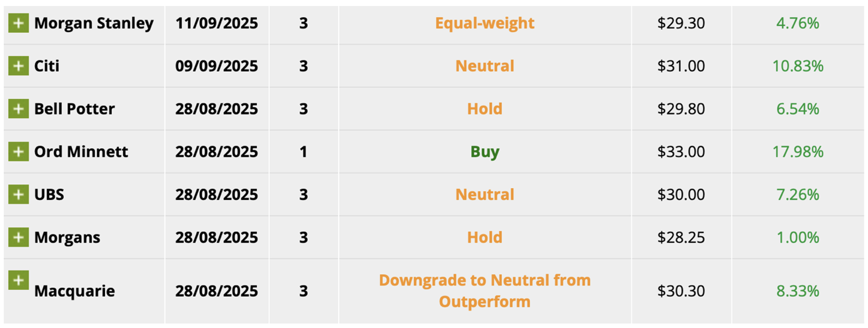Click the 17.98% upside value
Image resolution: width=868 pixels, height=328 pixels.
(798, 152)
